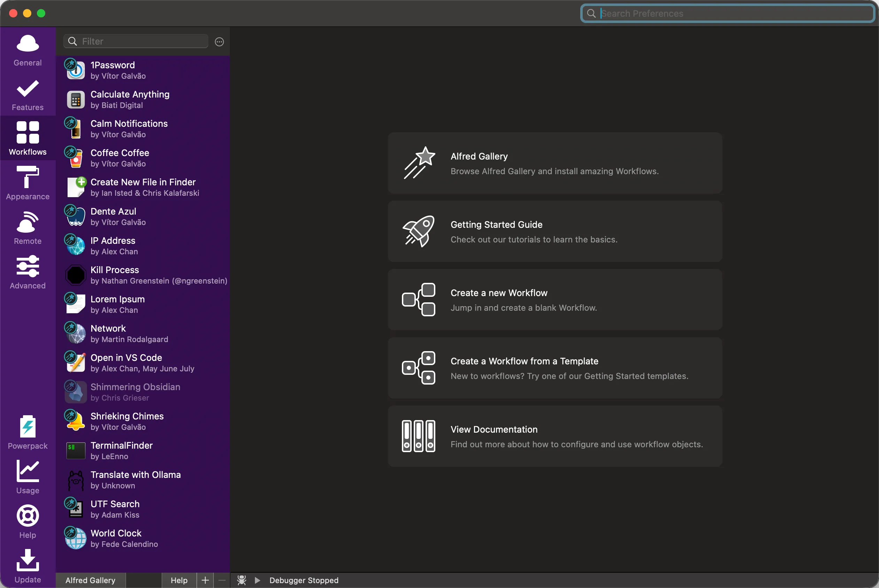The height and width of the screenshot is (588, 879).
Task: Click the Alfred Gallery shooting star icon
Action: coord(419,163)
